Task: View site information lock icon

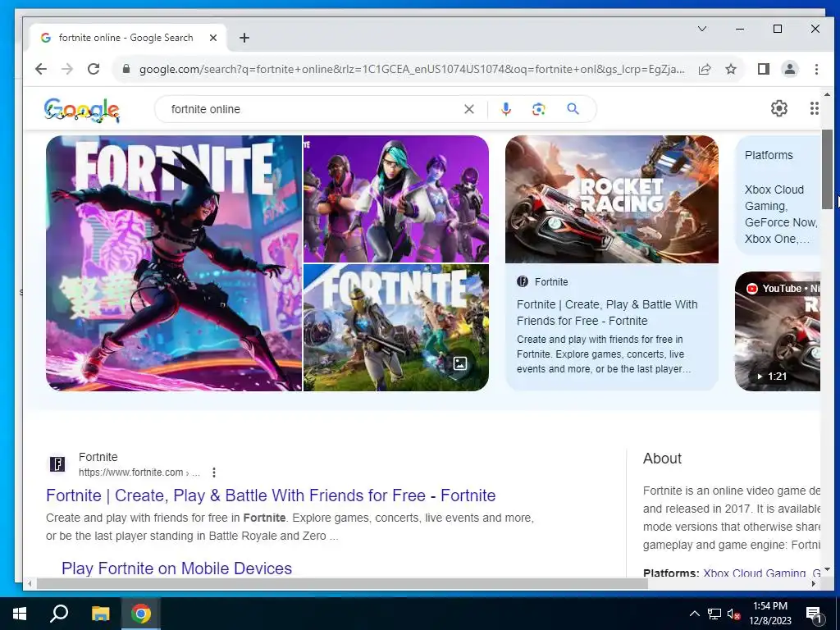Action: [126, 69]
